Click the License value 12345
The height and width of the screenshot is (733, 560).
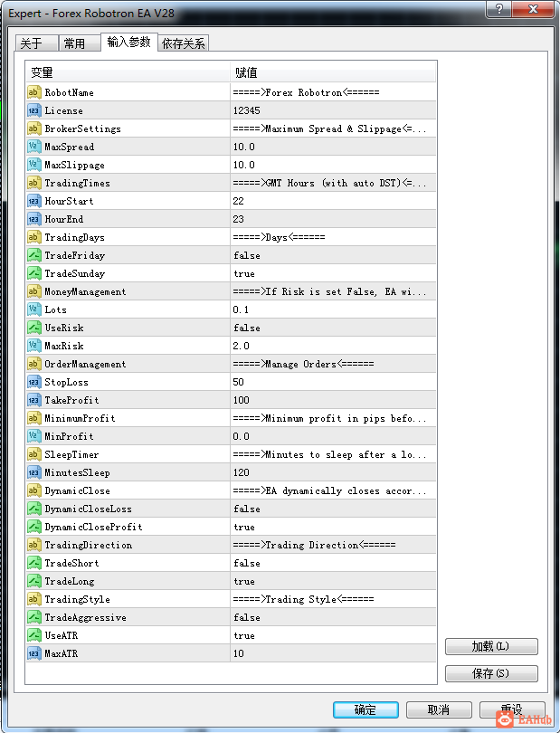(246, 110)
